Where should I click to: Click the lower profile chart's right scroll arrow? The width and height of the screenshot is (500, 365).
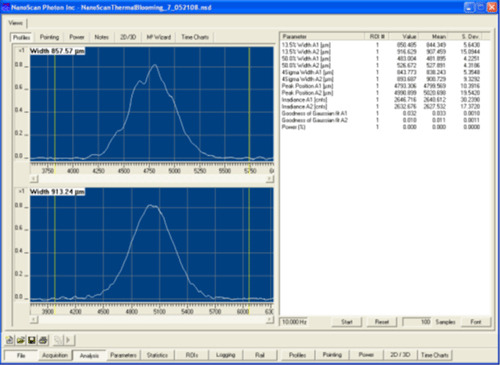(x=270, y=320)
